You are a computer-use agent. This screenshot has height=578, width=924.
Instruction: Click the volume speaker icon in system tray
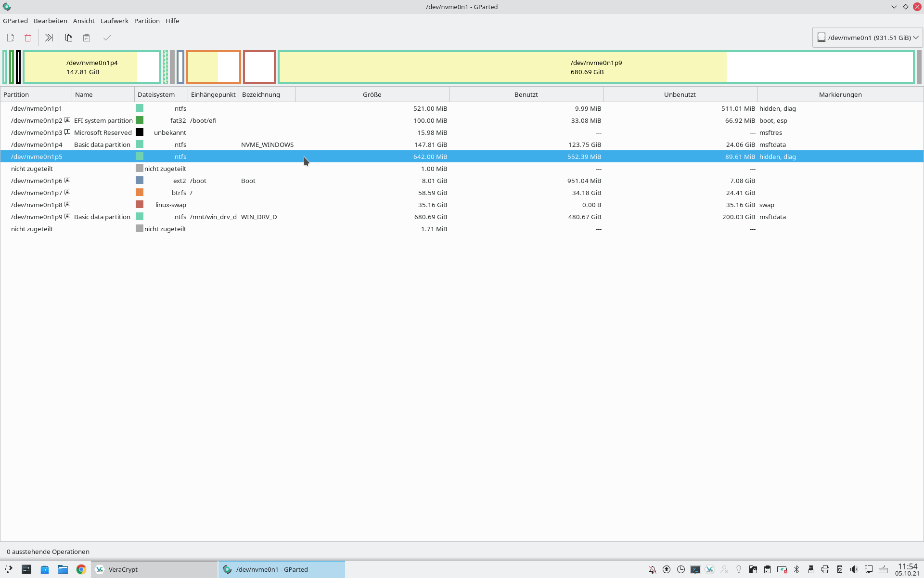click(854, 569)
